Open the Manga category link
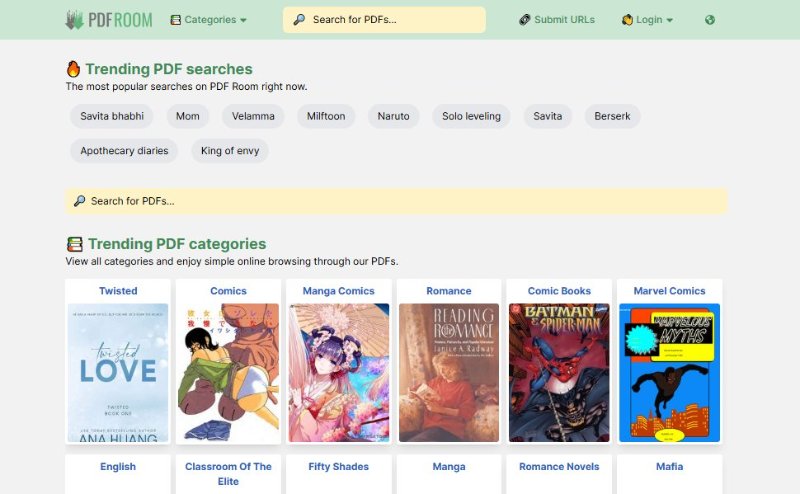This screenshot has width=800, height=494. point(449,466)
